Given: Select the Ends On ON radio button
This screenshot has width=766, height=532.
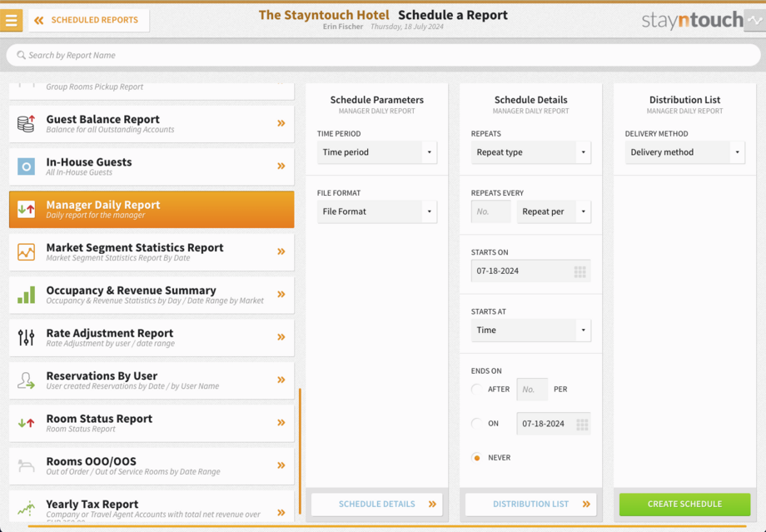Looking at the screenshot, I should 477,424.
